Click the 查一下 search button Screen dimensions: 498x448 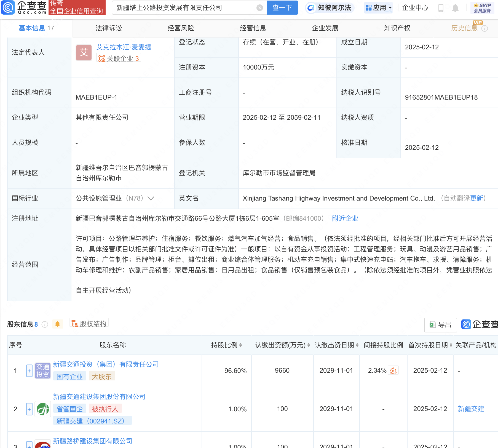click(282, 8)
